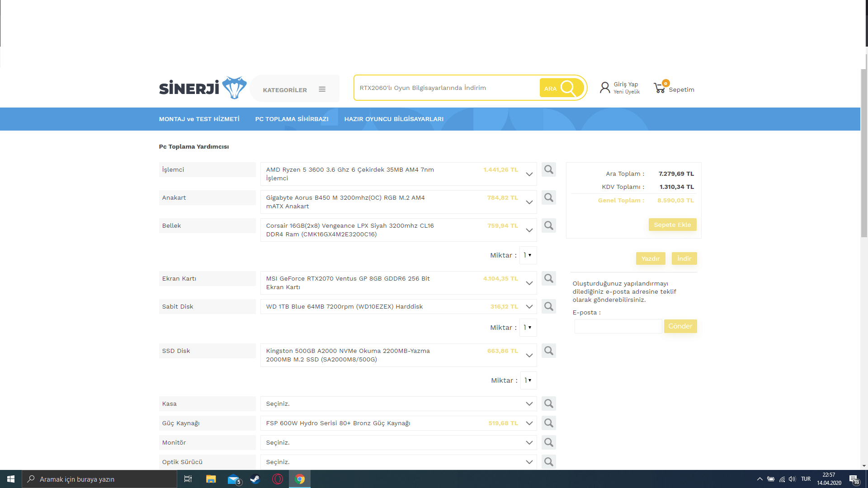Viewport: 868px width, 488px height.
Task: Click the Sepete Ekle button
Action: click(x=672, y=225)
